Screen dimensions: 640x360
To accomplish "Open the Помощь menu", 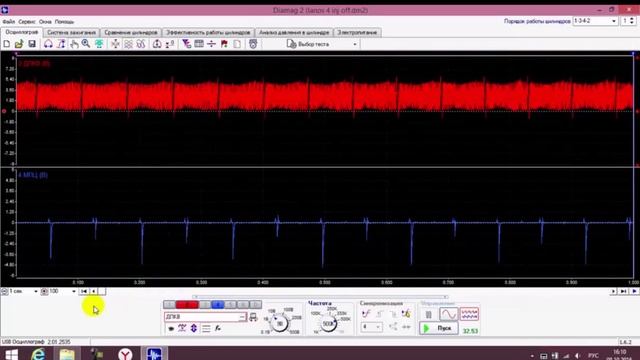I will pyautogui.click(x=64, y=22).
